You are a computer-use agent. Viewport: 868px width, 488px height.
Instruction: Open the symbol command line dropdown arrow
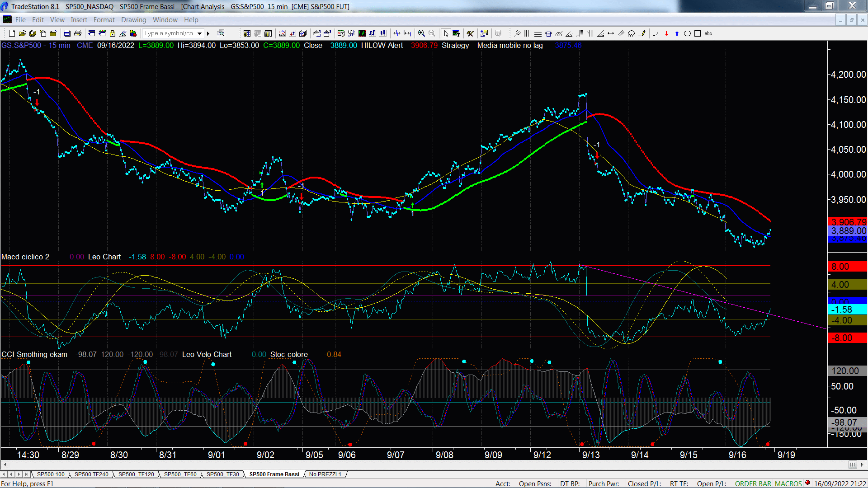tap(199, 33)
